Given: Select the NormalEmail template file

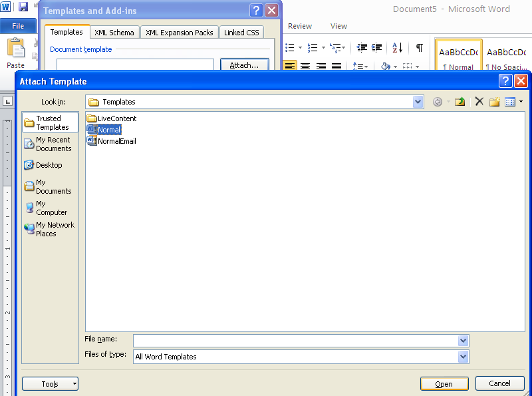Looking at the screenshot, I should pyautogui.click(x=111, y=141).
